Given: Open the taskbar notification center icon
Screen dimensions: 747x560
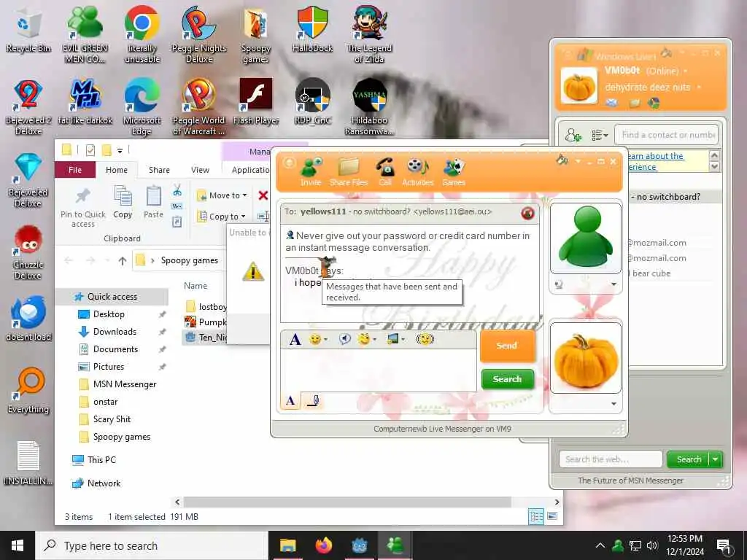Looking at the screenshot, I should (724, 546).
